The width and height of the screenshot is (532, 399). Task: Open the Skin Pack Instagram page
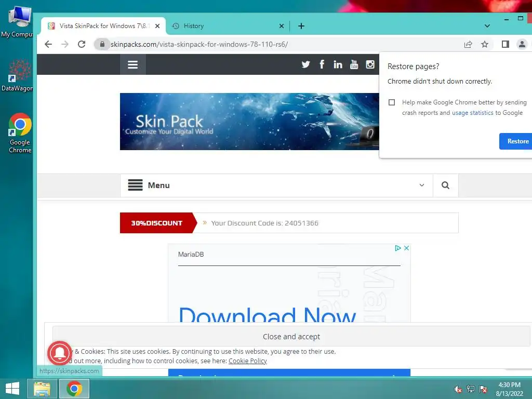click(370, 64)
